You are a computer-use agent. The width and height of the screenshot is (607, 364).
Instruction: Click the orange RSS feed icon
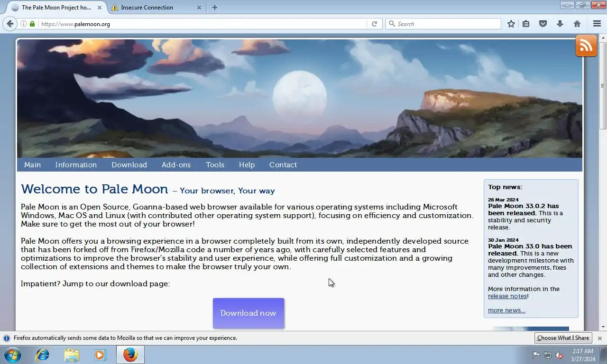pos(586,45)
